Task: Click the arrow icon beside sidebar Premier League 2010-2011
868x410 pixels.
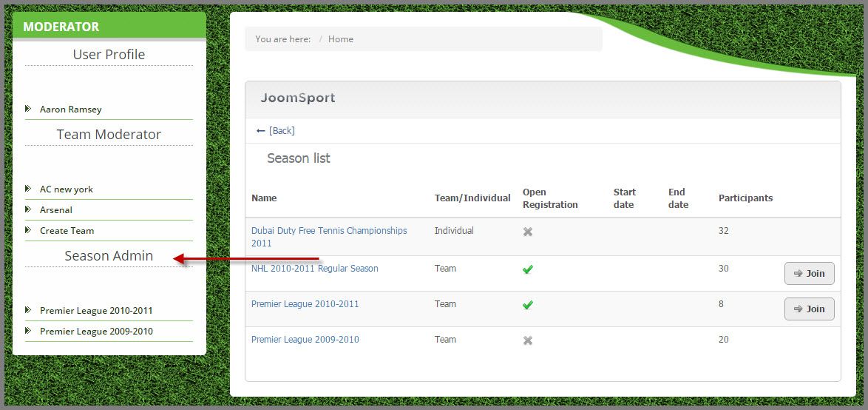Action: click(27, 309)
